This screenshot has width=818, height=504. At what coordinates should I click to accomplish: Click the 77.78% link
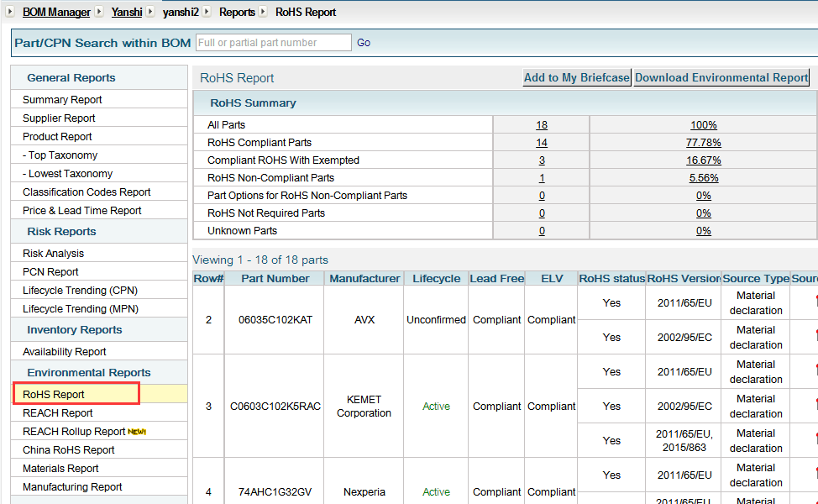pyautogui.click(x=703, y=143)
